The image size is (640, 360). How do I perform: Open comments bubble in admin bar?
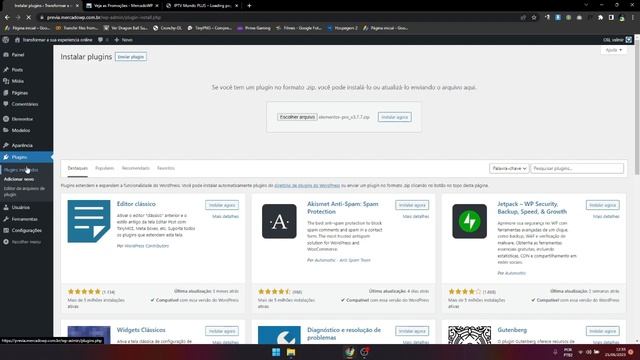click(100, 40)
